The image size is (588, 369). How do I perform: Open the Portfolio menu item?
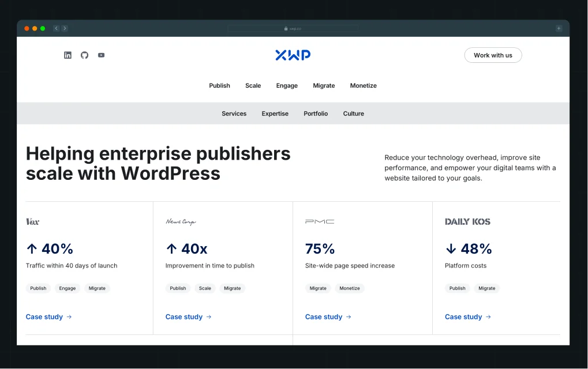(316, 114)
